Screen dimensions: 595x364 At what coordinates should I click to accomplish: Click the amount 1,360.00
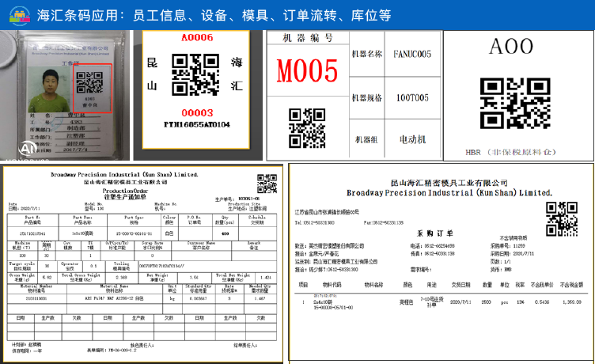[x=572, y=302]
